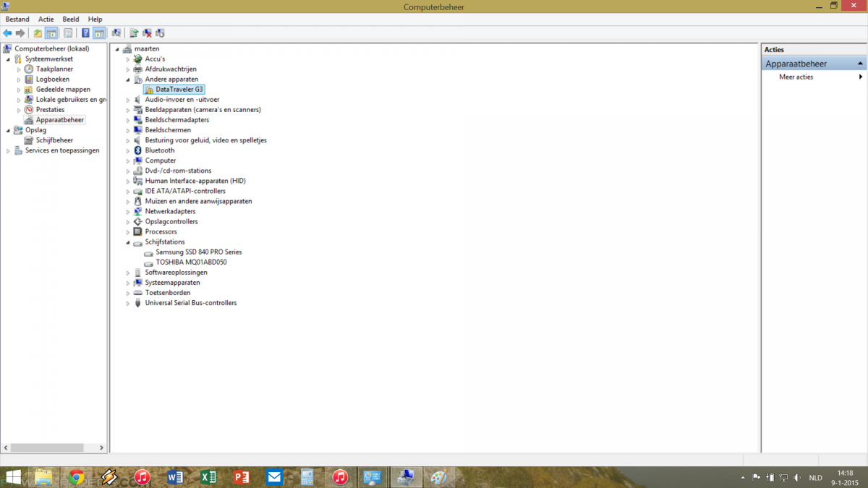Click the left pane horizontal scrollbar left arrow
This screenshot has width=868, height=488.
point(7,448)
